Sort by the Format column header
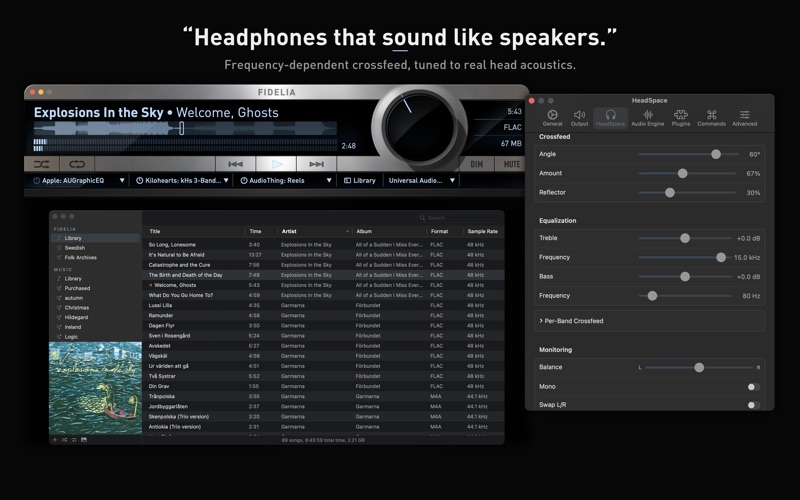This screenshot has height=500, width=800. 445,232
